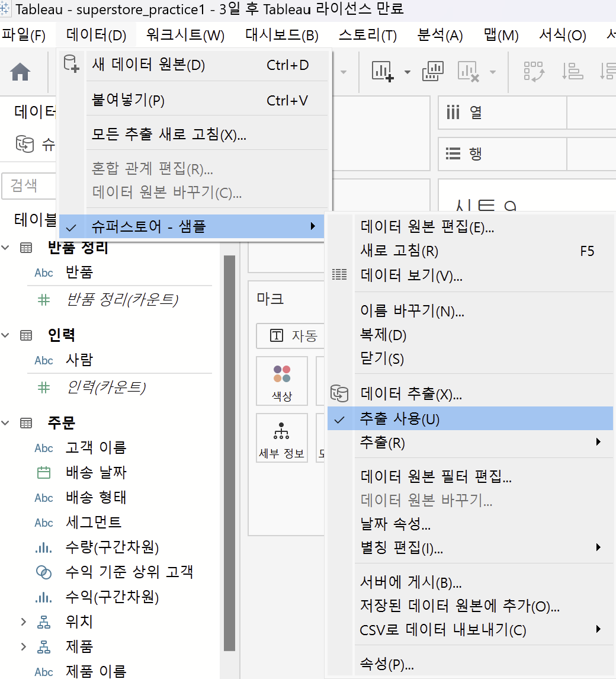
Task: Open new worksheet dropdown arrow
Action: click(408, 72)
